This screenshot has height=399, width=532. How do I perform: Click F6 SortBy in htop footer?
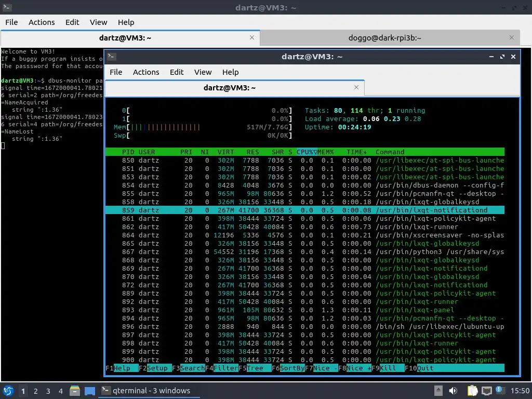pos(288,368)
